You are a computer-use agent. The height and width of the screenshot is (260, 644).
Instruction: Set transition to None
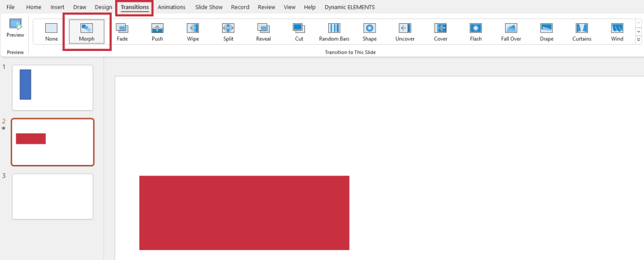coord(52,31)
